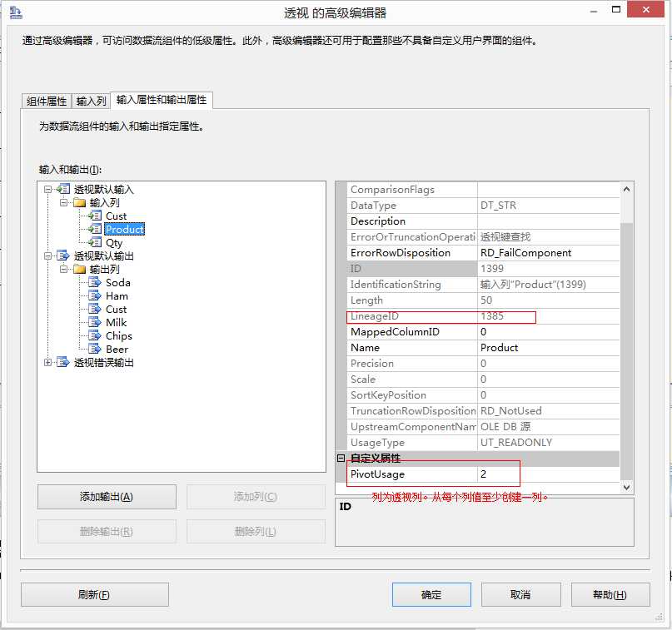This screenshot has height=630, width=672.
Task: Switch to the 组件属性 tab
Action: pos(46,100)
